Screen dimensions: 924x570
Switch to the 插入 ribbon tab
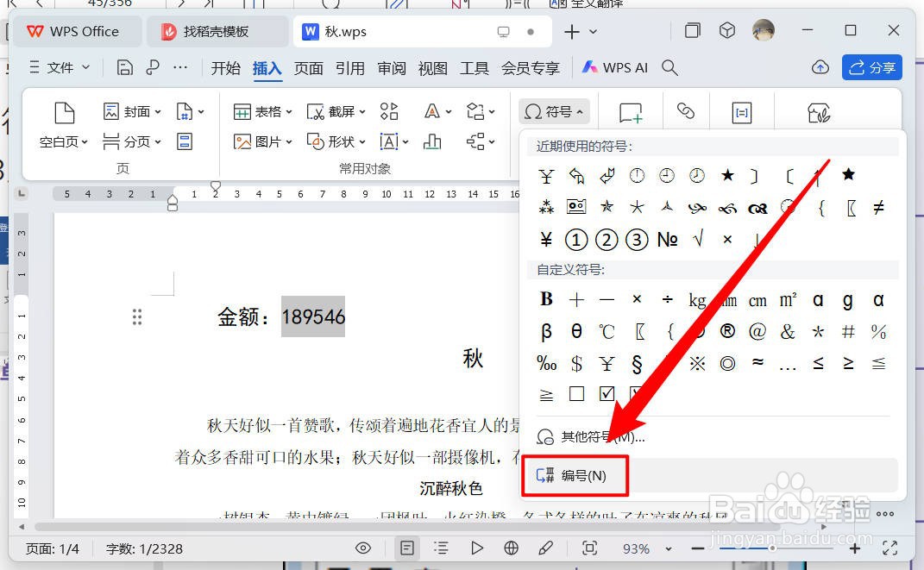[267, 66]
